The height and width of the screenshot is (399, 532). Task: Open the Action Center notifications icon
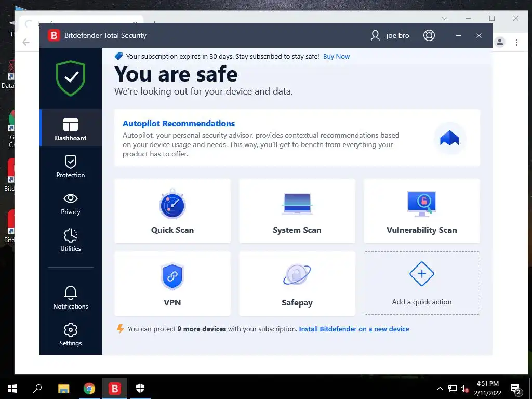515,389
